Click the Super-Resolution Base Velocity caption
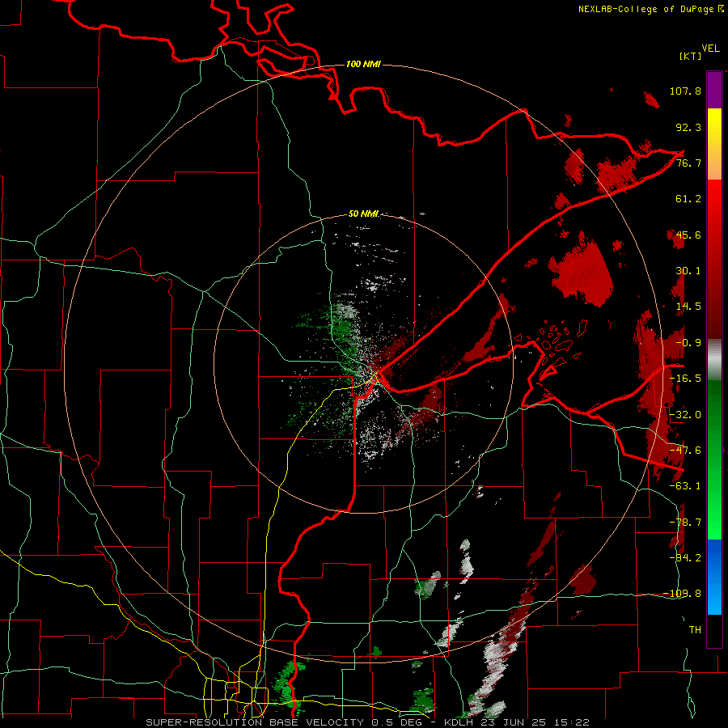Viewport: 728px width, 728px height. 367,722
